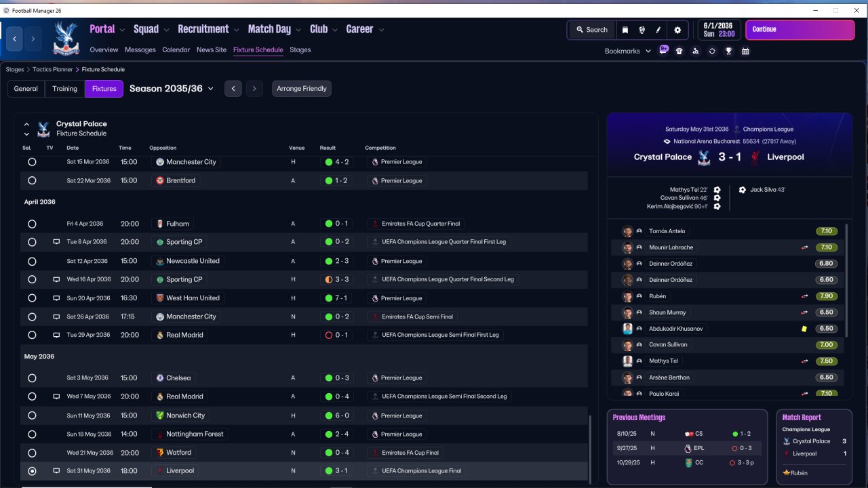Expand the Career menu dropdown arrow
The image size is (868, 488).
click(381, 30)
